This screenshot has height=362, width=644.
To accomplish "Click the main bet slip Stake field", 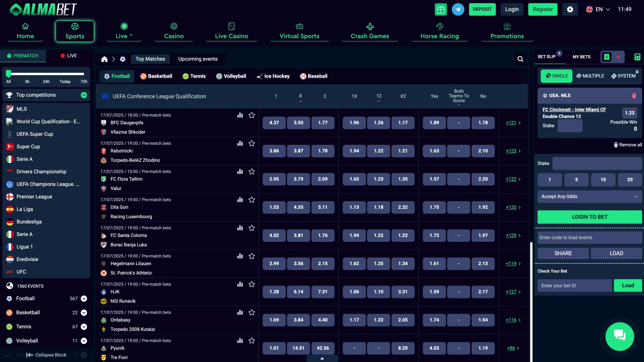I will coord(597,164).
